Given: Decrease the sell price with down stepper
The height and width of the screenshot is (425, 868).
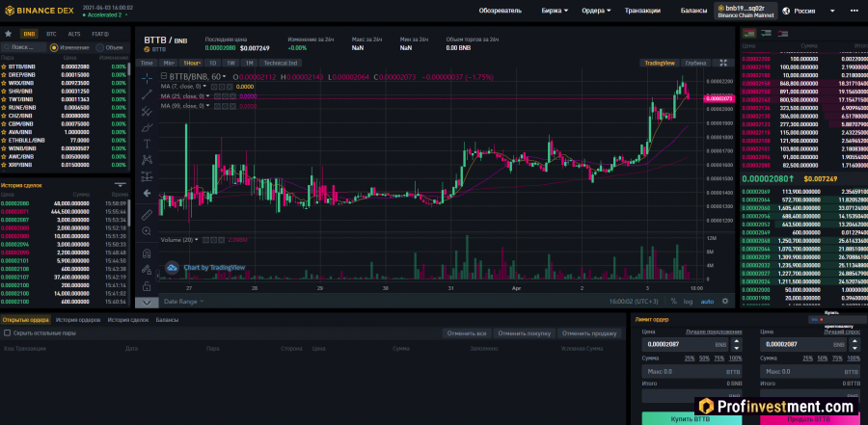Looking at the screenshot, I should point(854,348).
